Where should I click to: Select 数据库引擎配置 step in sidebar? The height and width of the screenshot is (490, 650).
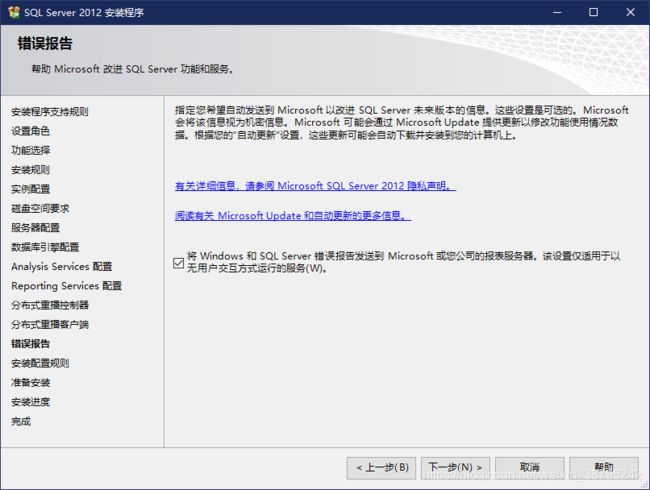pos(45,247)
